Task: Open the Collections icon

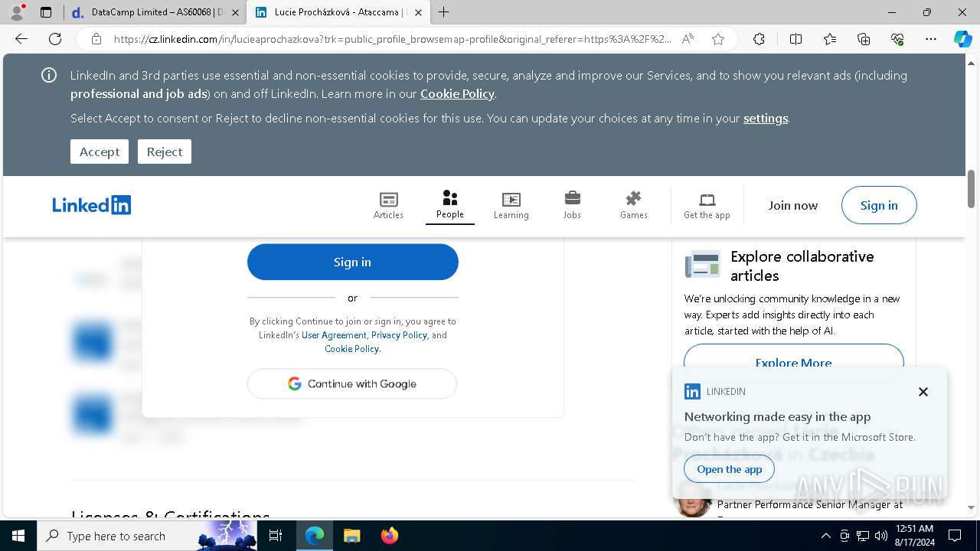Action: 864,39
